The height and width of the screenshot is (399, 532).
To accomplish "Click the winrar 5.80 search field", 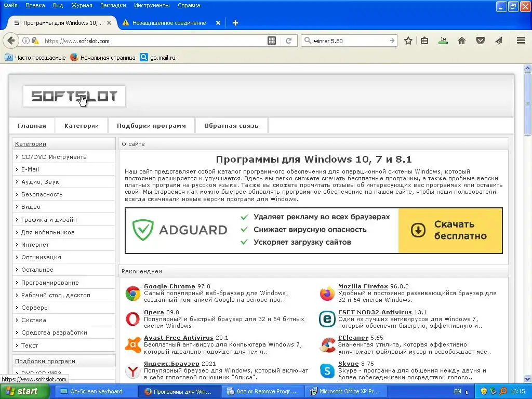I will [x=350, y=41].
